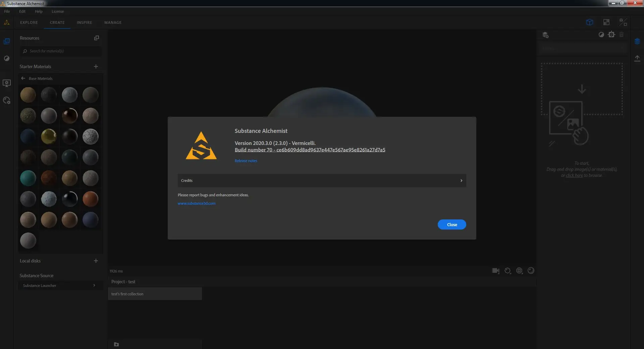
Task: Toggle the shadows sphere icon in sidebar
Action: coord(7,58)
